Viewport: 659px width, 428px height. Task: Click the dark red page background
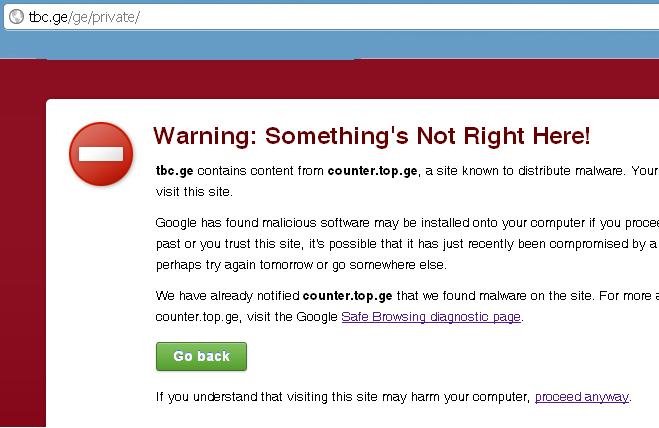coord(22,250)
